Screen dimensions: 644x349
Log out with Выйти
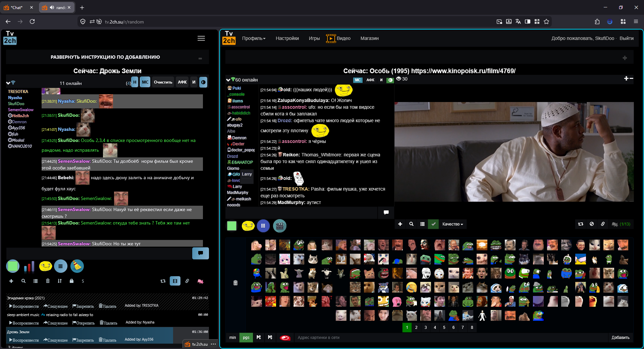point(627,38)
